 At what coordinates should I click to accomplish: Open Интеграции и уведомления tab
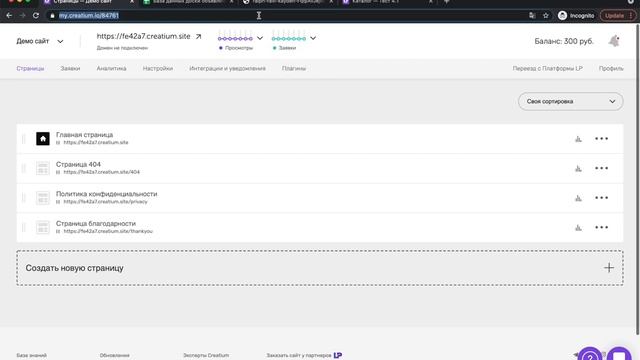(x=227, y=69)
